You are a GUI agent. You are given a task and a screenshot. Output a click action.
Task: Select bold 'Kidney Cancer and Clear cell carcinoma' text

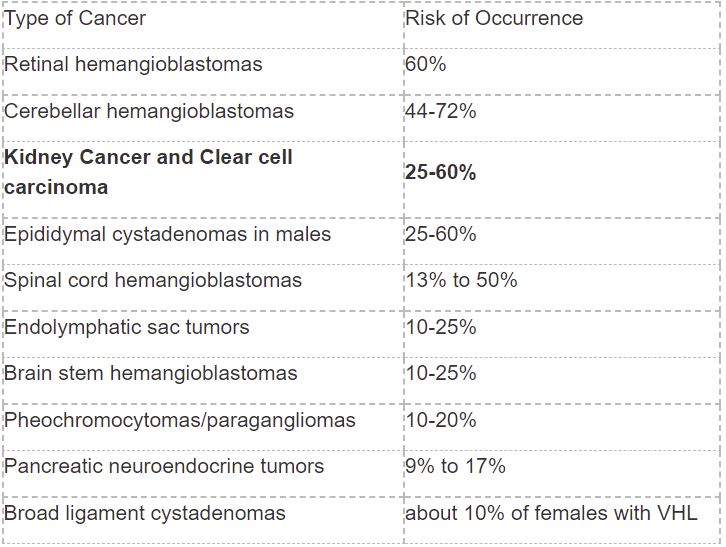[148, 172]
